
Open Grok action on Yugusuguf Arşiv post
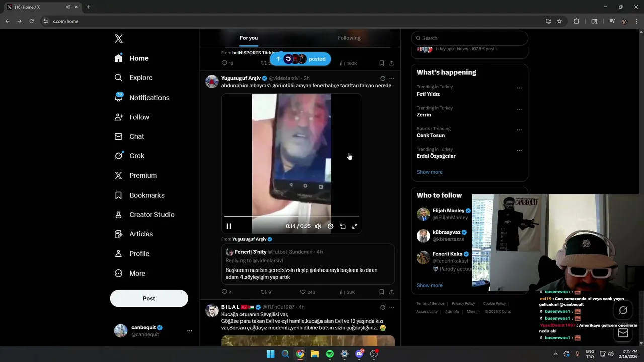(383, 78)
